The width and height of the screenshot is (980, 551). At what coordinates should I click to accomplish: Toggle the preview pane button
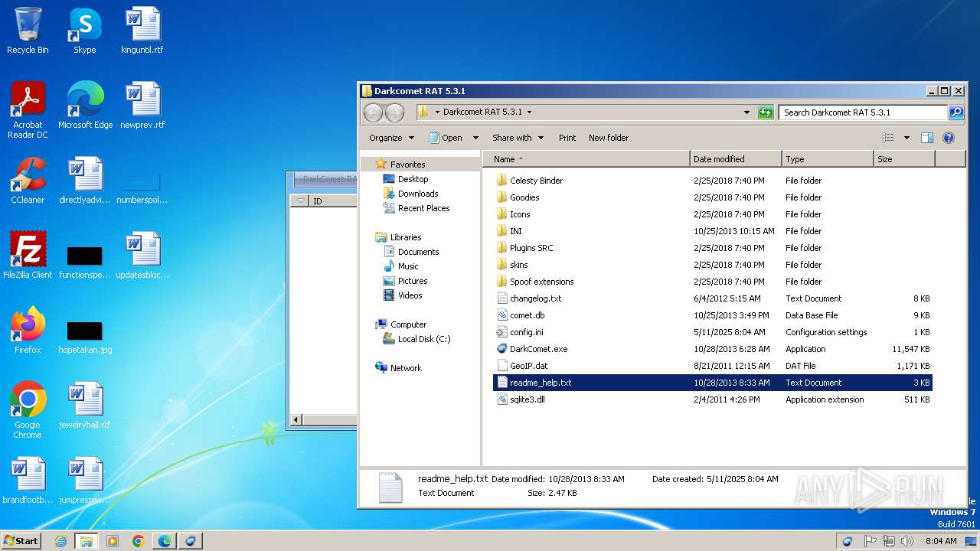[927, 138]
